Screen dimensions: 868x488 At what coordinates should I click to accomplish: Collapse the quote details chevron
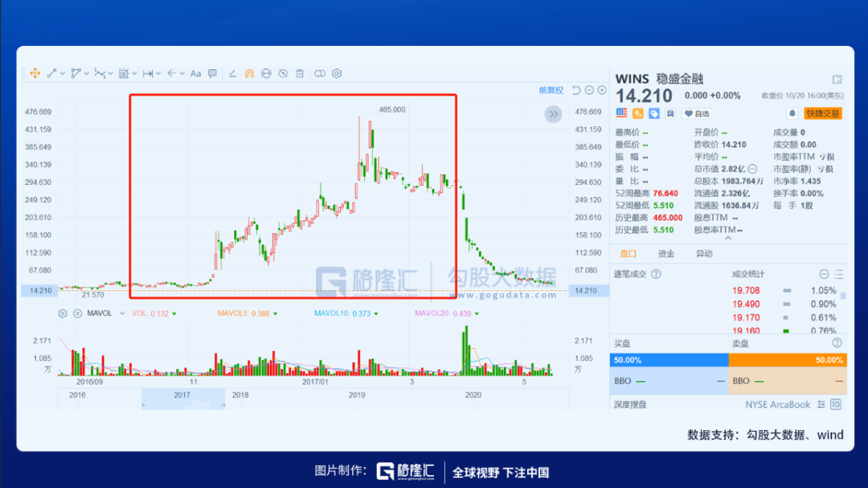tap(728, 238)
